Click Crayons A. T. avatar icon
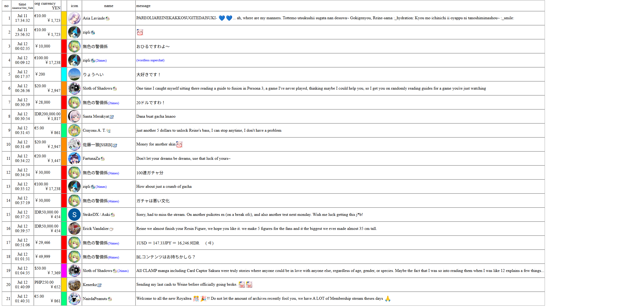This screenshot has width=644, height=307. tap(74, 130)
